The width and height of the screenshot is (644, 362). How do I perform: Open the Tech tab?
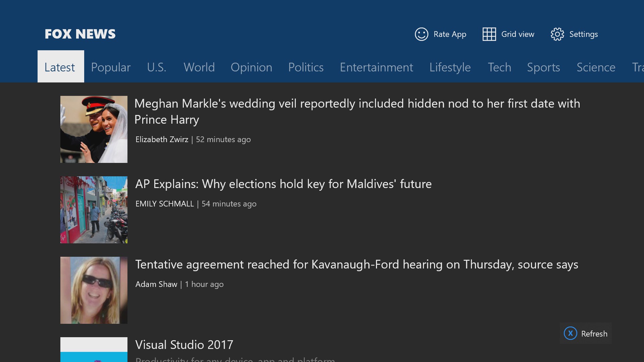click(499, 67)
